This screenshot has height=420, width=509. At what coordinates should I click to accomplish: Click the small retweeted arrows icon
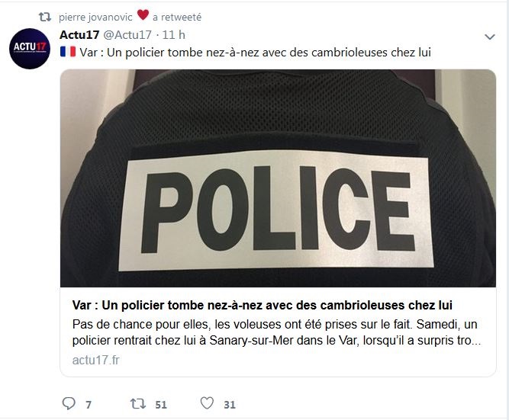coord(45,17)
